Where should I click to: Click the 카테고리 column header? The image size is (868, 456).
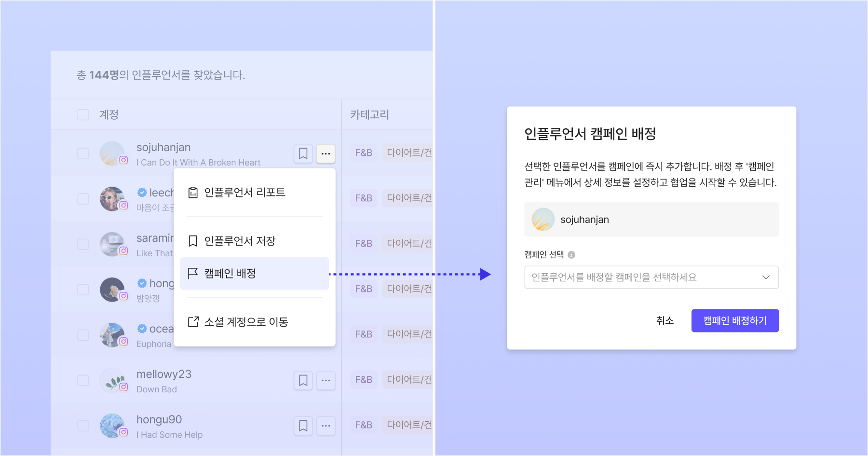(x=369, y=114)
